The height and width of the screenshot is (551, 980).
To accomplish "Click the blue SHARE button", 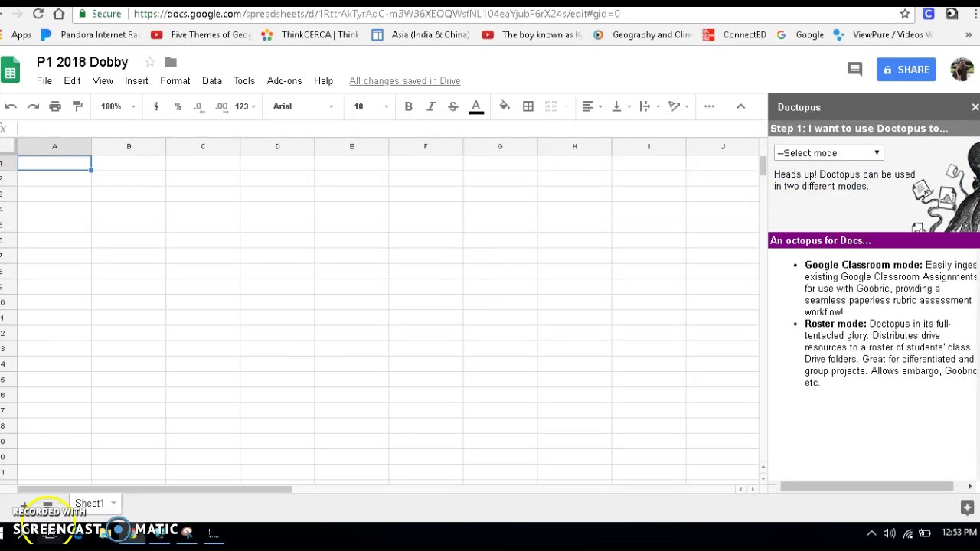I will coord(906,70).
